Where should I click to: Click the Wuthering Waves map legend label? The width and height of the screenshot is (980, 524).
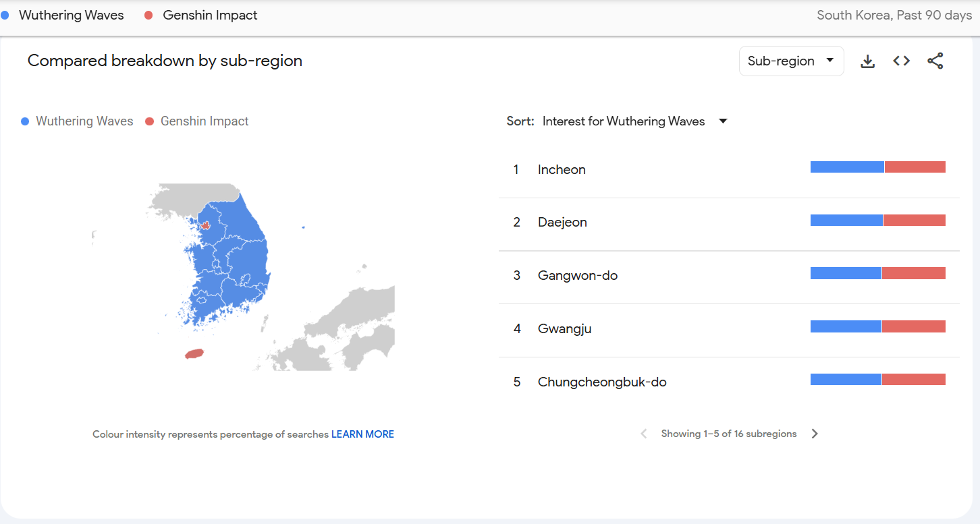point(84,121)
